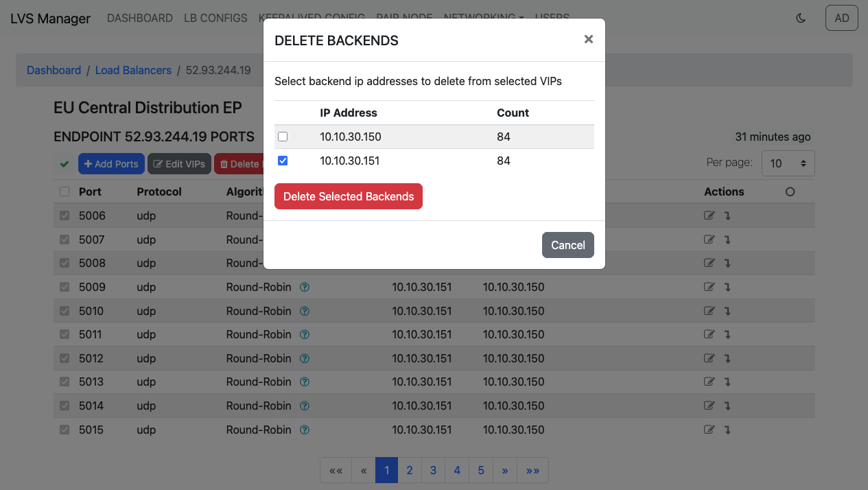The height and width of the screenshot is (490, 868).
Task: Go to next page with » button
Action: click(x=505, y=470)
